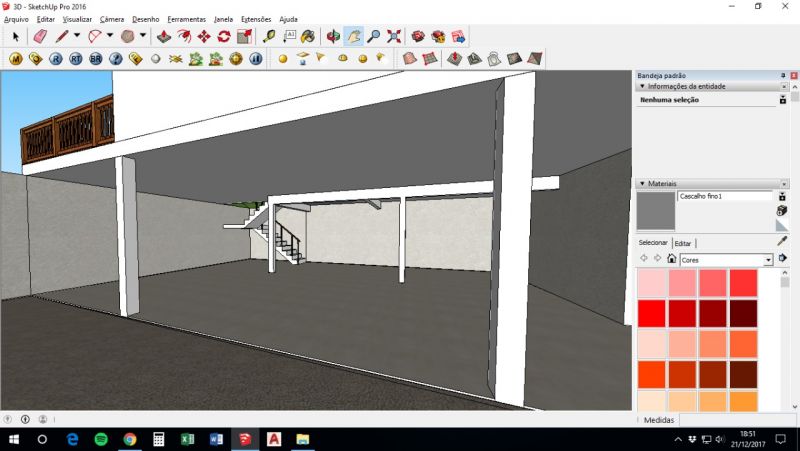This screenshot has height=451, width=800.
Task: Select the arrow Select tool
Action: 15,36
